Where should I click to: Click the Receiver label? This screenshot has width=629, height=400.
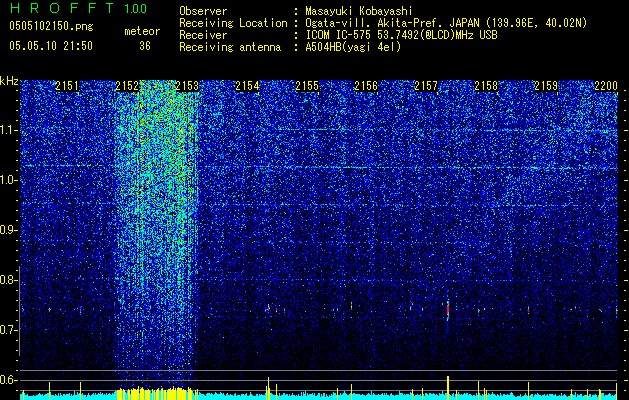coord(203,35)
